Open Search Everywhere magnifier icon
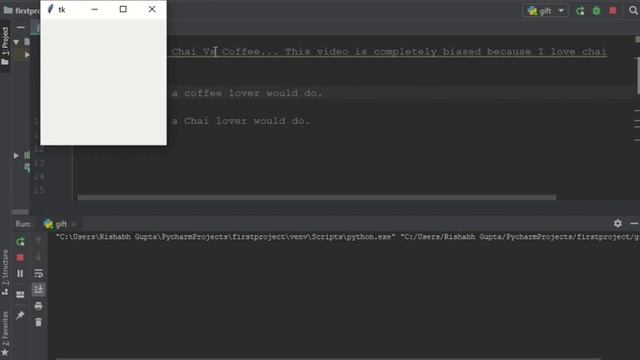640x360 pixels. point(633,11)
